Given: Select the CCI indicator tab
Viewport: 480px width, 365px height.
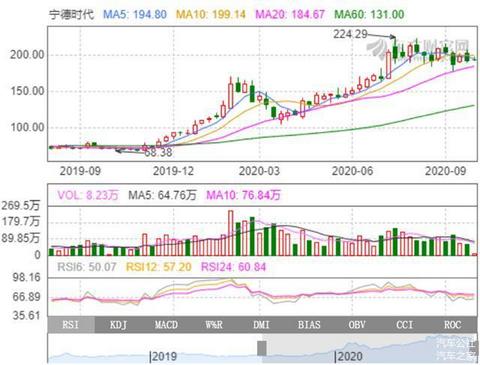Looking at the screenshot, I should (404, 324).
